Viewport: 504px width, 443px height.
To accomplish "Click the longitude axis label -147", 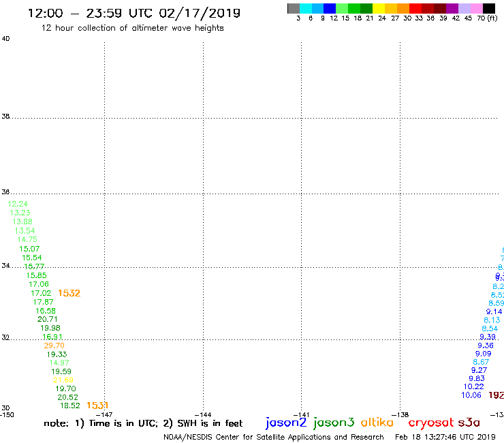I will pyautogui.click(x=104, y=414).
